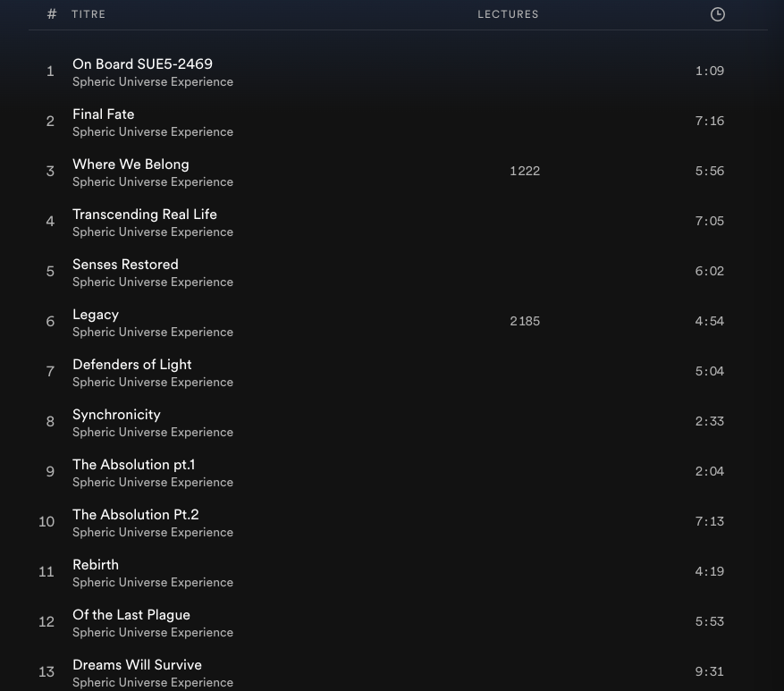Click duration 4:54 of Legacy
The width and height of the screenshot is (784, 691).
(710, 321)
